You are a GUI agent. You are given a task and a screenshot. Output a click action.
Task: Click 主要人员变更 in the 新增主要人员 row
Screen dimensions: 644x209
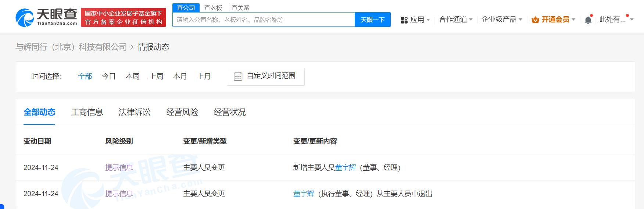(204, 167)
